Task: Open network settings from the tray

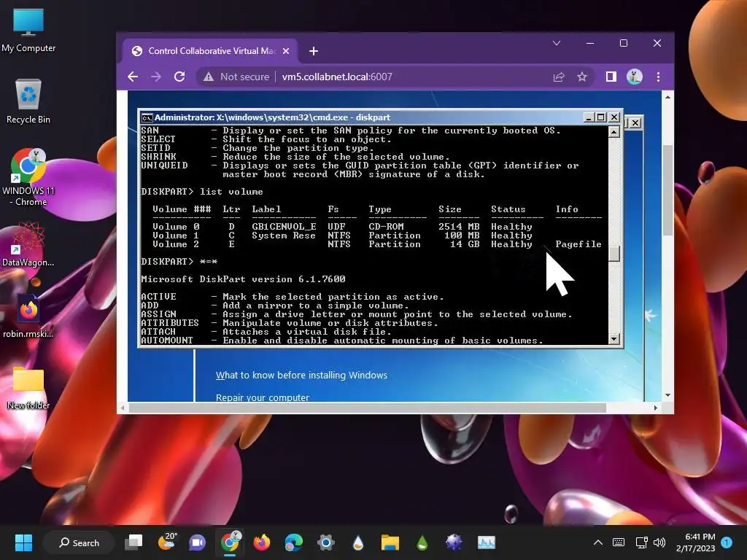Action: (x=641, y=542)
